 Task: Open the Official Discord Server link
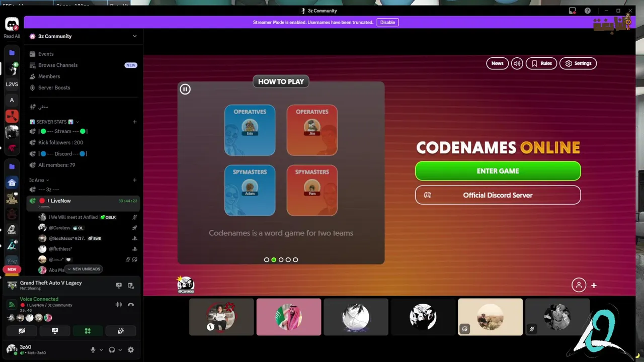[x=498, y=195]
